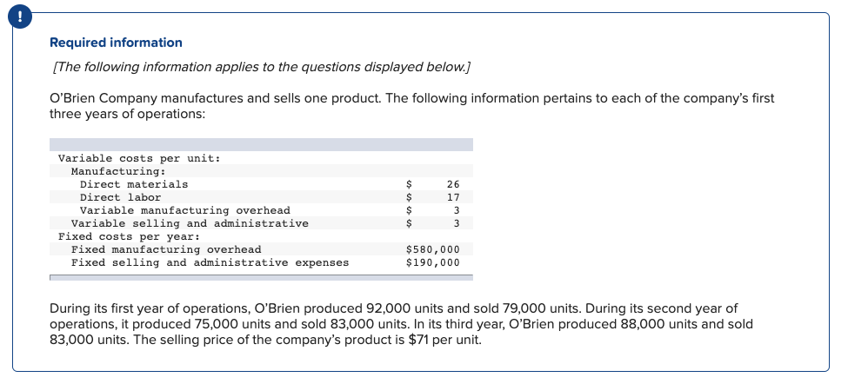This screenshot has height=384, width=868.
Task: Select the $190,000 amount
Action: click(433, 262)
